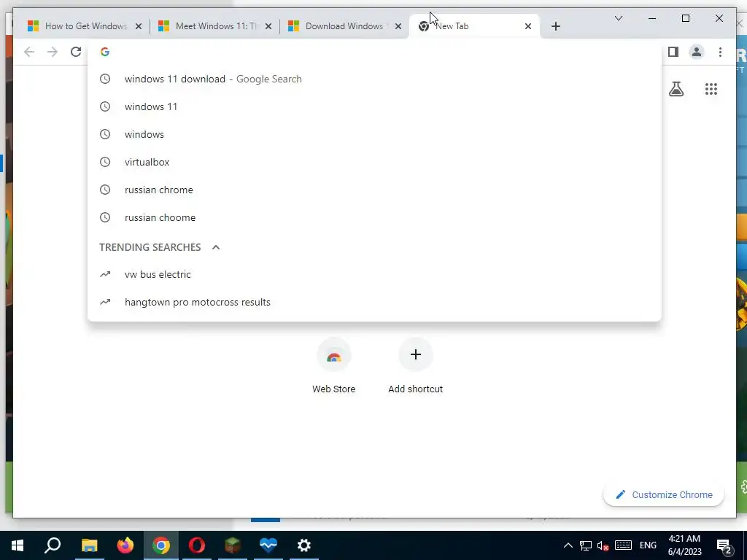Image resolution: width=747 pixels, height=560 pixels.
Task: Reload the page in Chrome
Action: pyautogui.click(x=76, y=52)
